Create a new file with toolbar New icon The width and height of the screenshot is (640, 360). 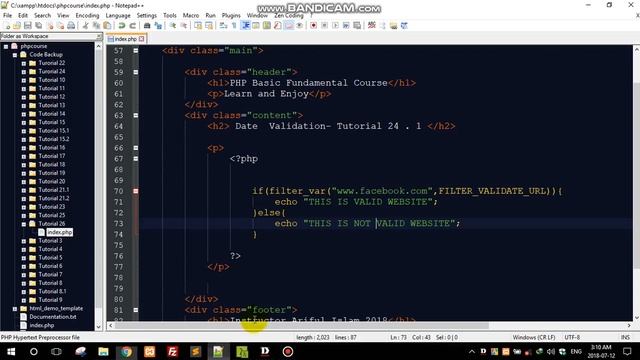click(7, 26)
